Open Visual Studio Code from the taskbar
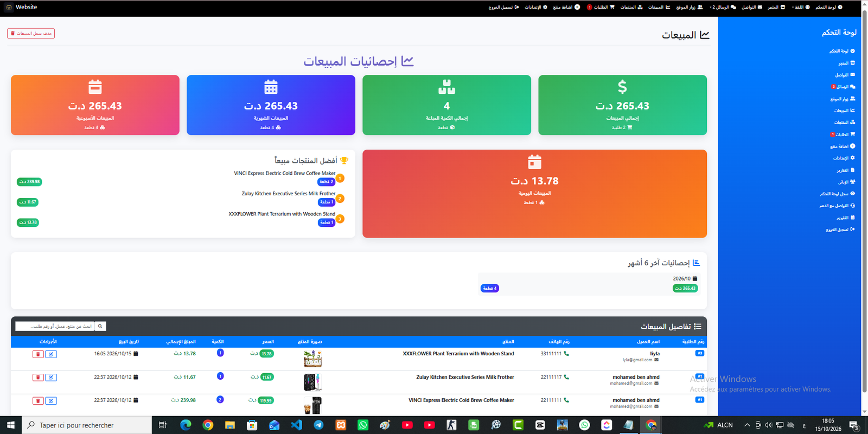 296,425
